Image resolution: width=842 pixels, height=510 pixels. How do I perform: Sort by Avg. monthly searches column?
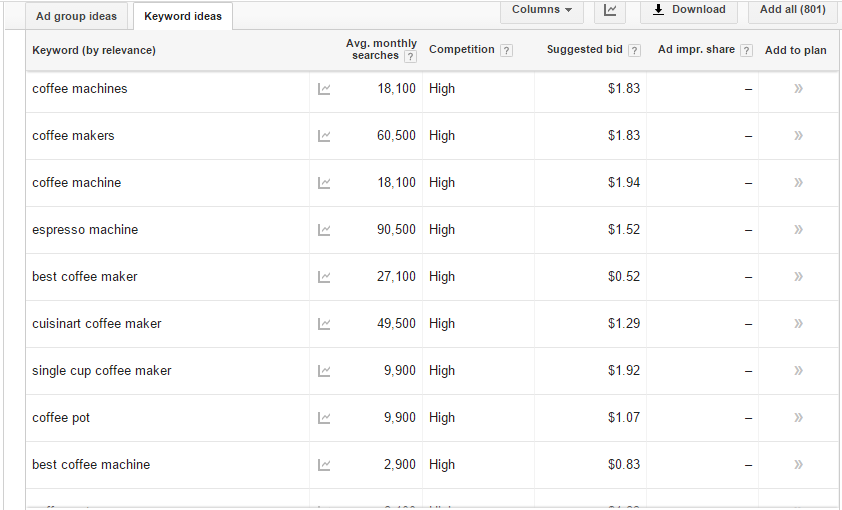pos(381,49)
